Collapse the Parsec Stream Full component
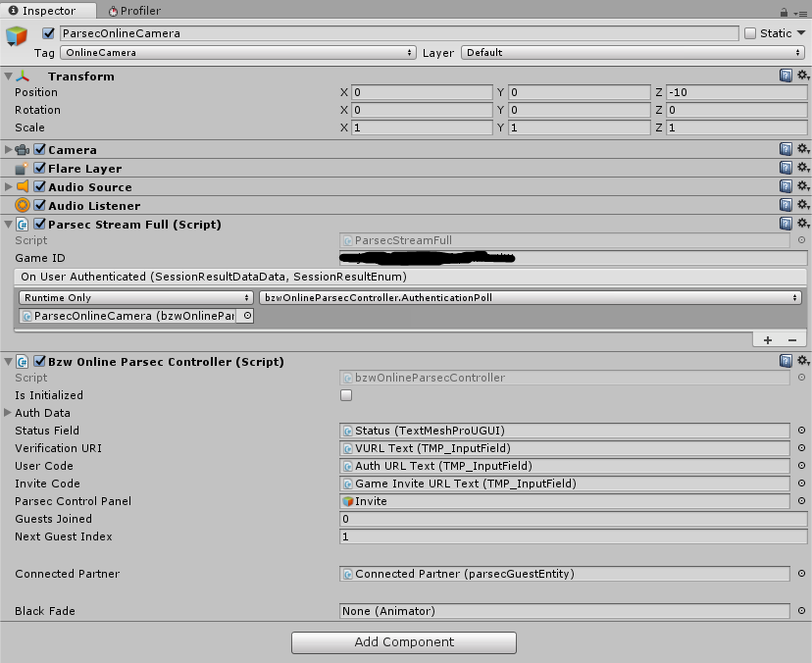This screenshot has width=812, height=663. (x=8, y=225)
